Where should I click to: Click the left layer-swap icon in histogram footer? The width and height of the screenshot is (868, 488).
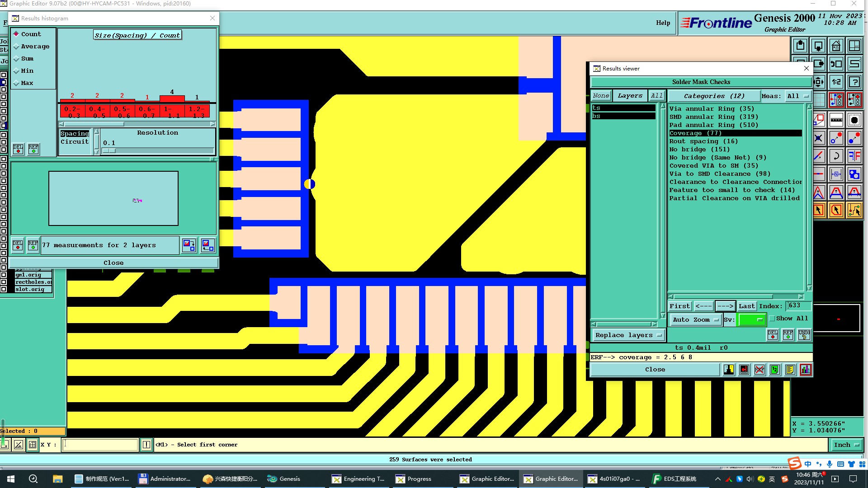coord(189,245)
